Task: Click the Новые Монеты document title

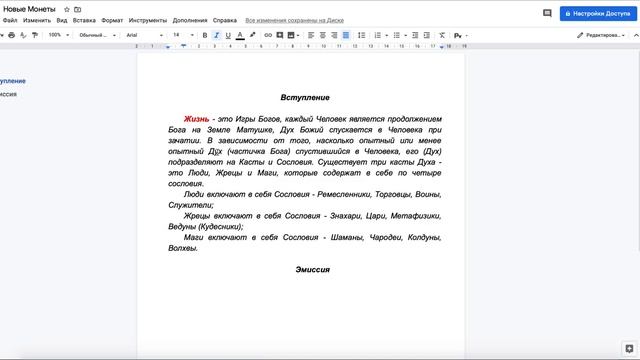Action: pos(29,9)
